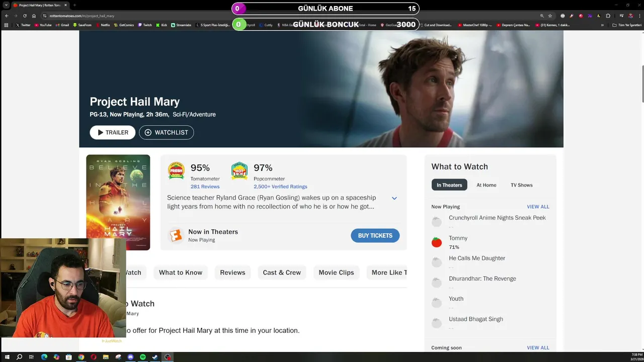The image size is (644, 362).
Task: Open Crunchyroll Anime Nights Sneak Peek
Action: 497,218
